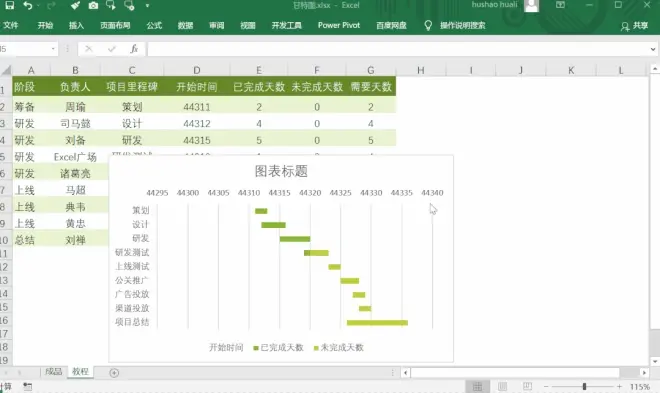Image resolution: width=660 pixels, height=393 pixels.
Task: Open the 插入 ribbon tab
Action: (x=76, y=25)
